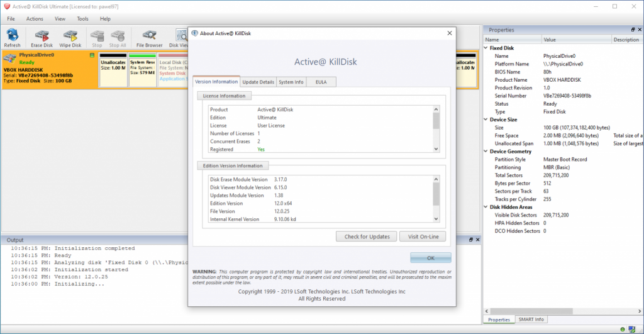The width and height of the screenshot is (644, 334).
Task: Click the Stop All toolbar icon
Action: (x=118, y=38)
